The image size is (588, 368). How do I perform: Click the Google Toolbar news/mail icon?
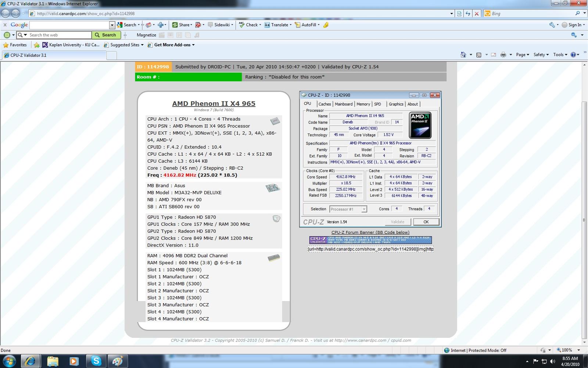point(148,25)
